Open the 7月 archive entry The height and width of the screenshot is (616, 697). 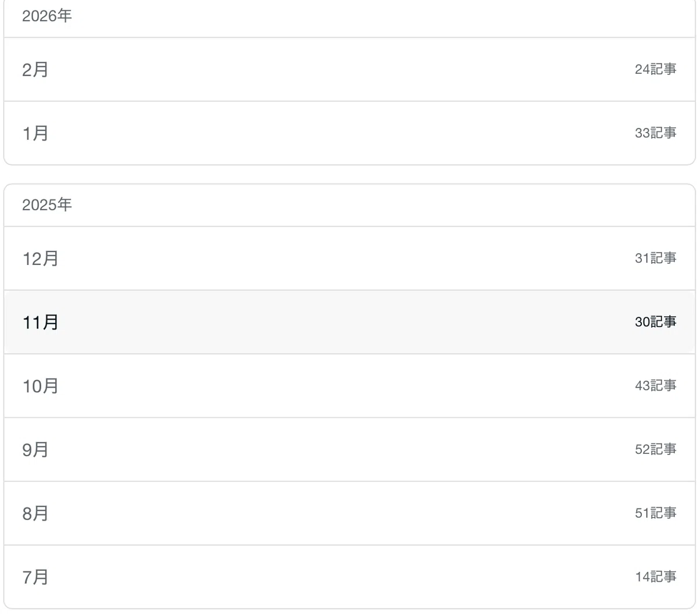349,577
